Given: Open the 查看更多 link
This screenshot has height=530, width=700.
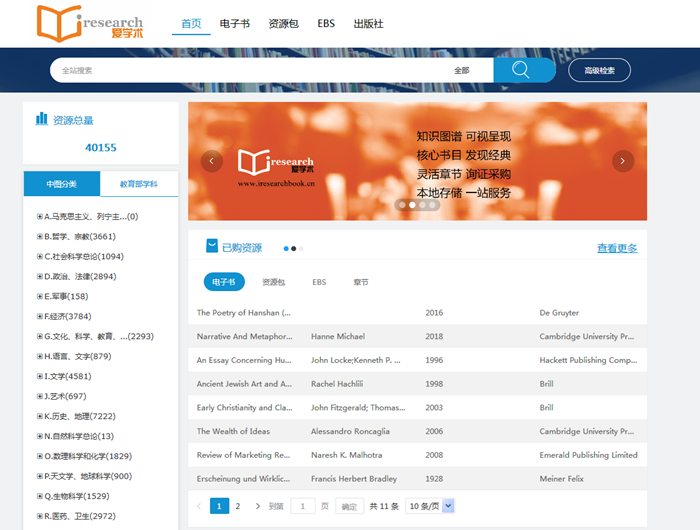Looking at the screenshot, I should pyautogui.click(x=617, y=248).
